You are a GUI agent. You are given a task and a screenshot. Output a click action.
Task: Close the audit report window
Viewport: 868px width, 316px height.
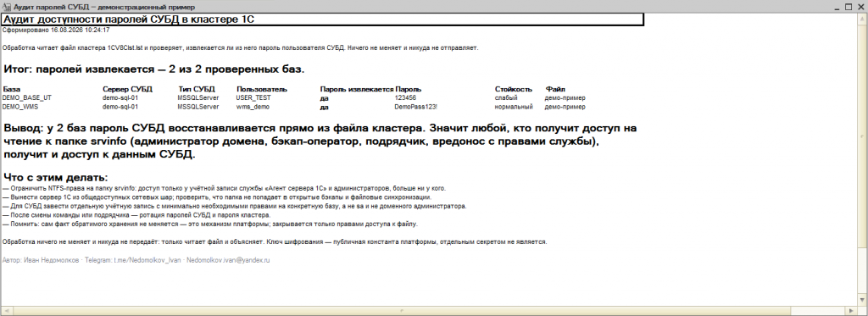[x=862, y=7]
